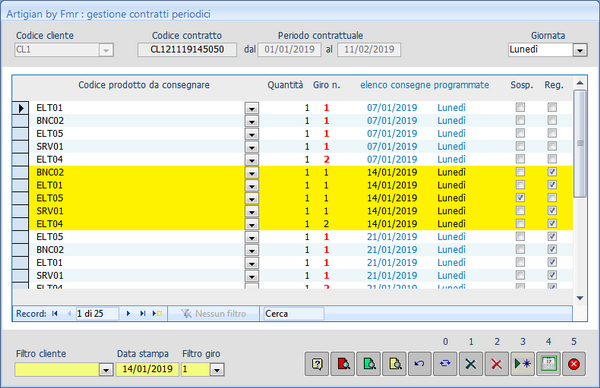Select product code SRV01 on 14/01/2019
600x388 pixels.
(50, 211)
